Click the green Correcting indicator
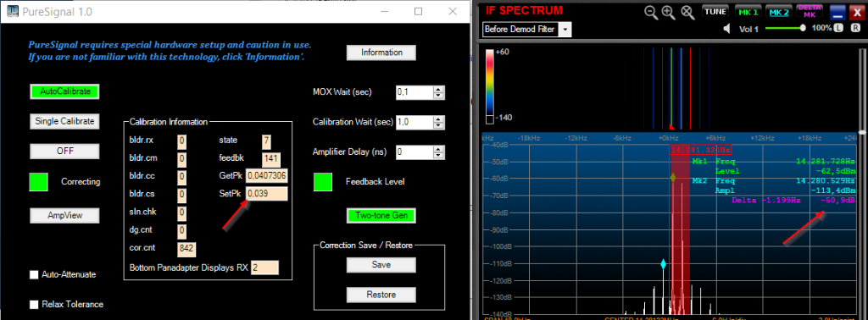868x320 pixels. [39, 182]
